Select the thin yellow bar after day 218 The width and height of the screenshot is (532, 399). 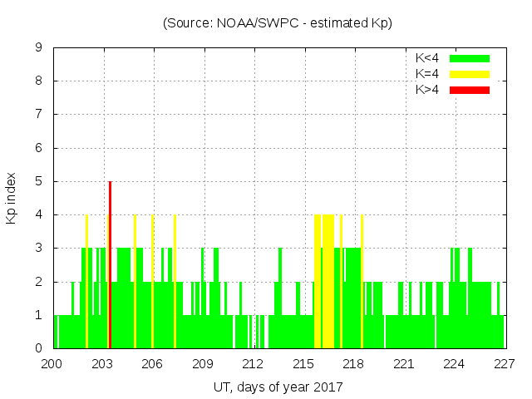coord(362,281)
